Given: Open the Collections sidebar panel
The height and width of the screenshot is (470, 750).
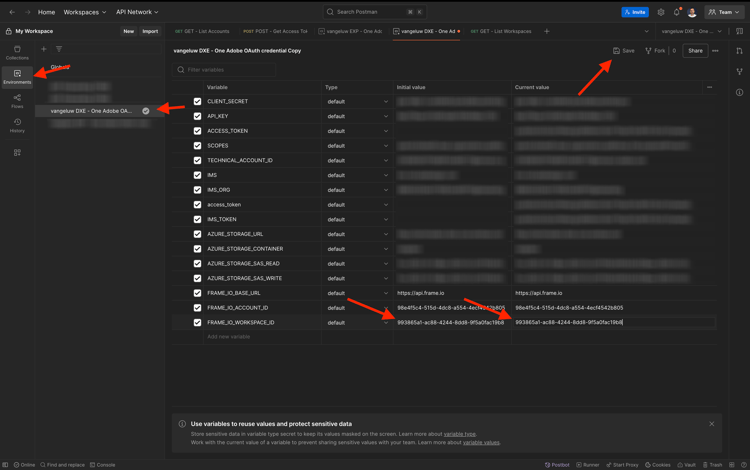Looking at the screenshot, I should (17, 52).
